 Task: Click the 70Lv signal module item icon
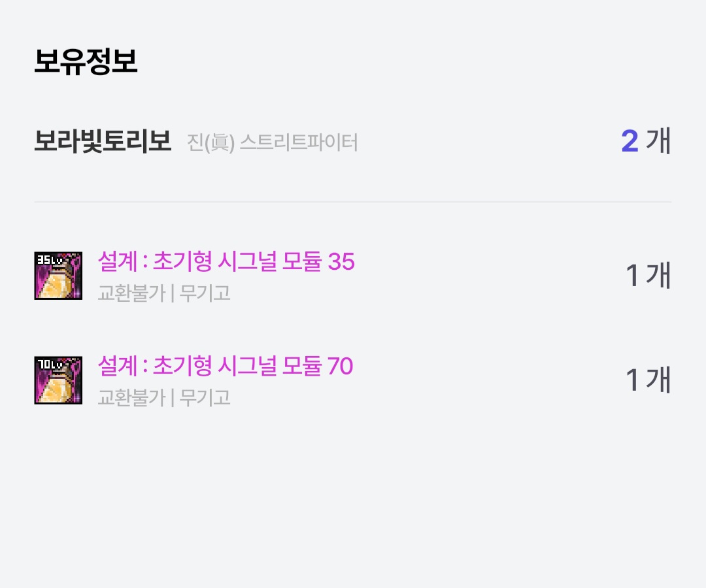point(58,380)
